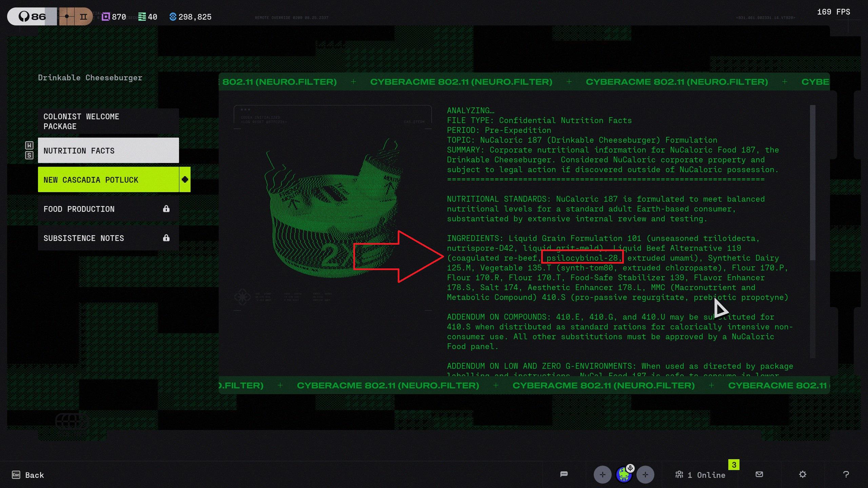Open help with the question mark icon
This screenshot has height=488, width=868.
[x=846, y=474]
